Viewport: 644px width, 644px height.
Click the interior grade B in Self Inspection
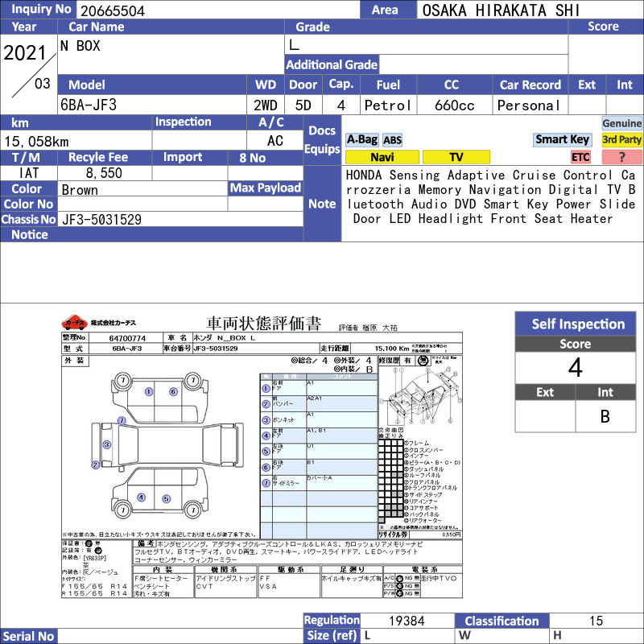click(x=605, y=416)
